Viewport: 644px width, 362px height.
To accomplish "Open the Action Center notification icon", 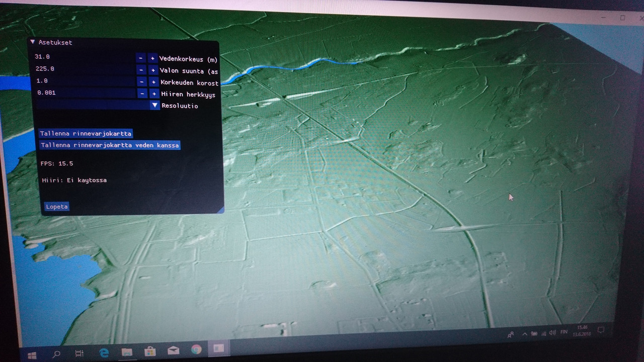I will click(x=600, y=330).
